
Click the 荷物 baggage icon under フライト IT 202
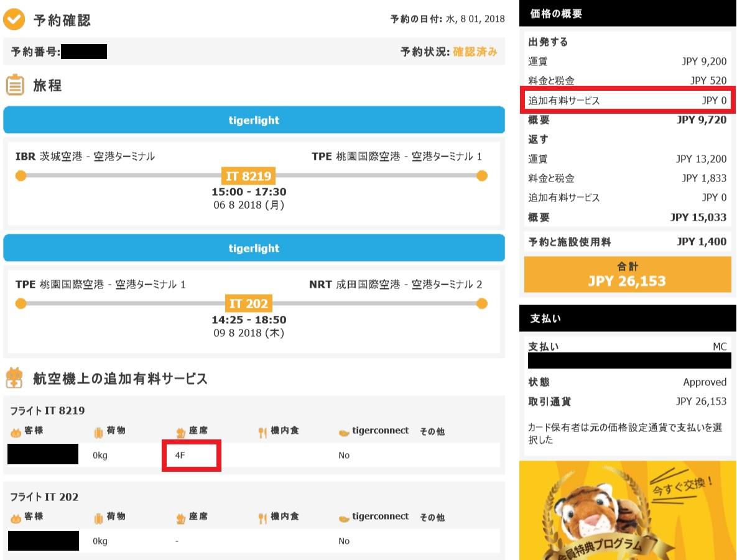point(98,517)
